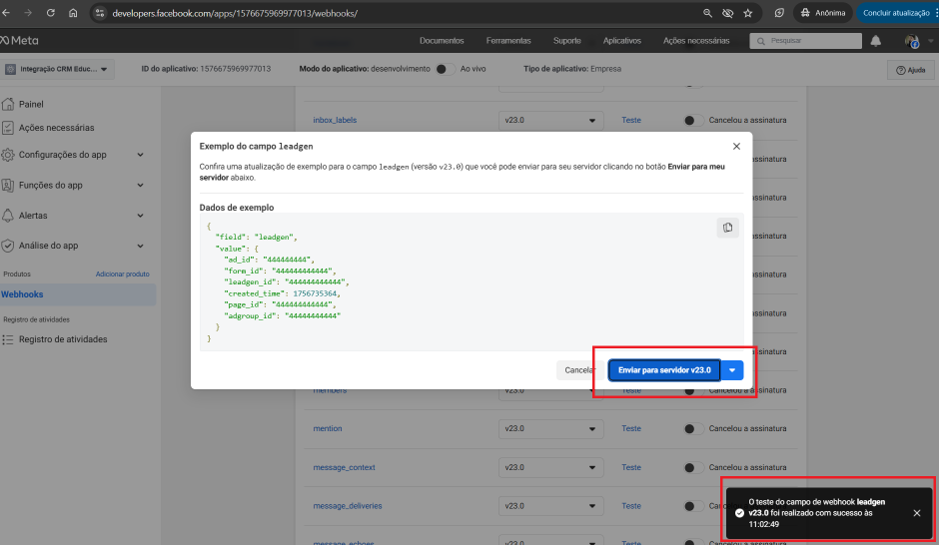This screenshot has width=939, height=545.
Task: Open version dropdown for message_deliveries
Action: [550, 506]
